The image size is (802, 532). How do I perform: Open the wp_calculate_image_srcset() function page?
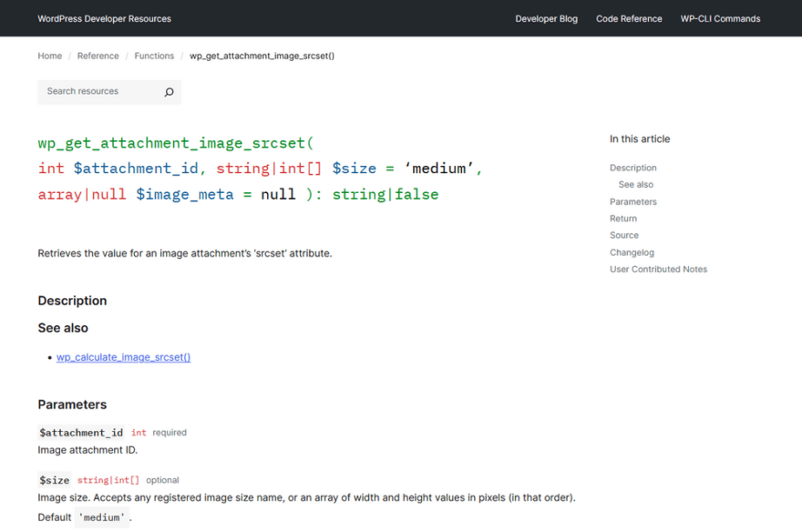123,357
